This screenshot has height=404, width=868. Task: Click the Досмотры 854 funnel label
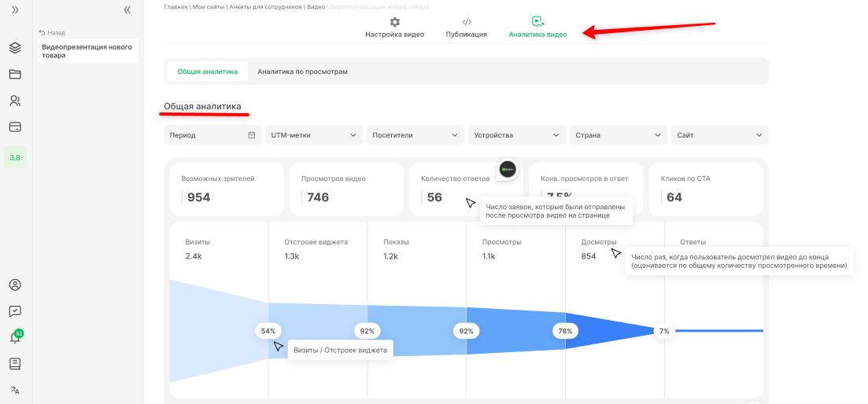point(598,248)
